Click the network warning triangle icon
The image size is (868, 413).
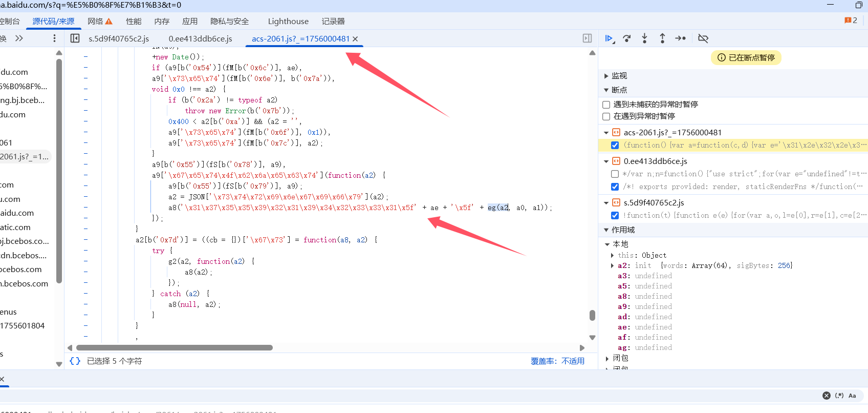pos(108,22)
